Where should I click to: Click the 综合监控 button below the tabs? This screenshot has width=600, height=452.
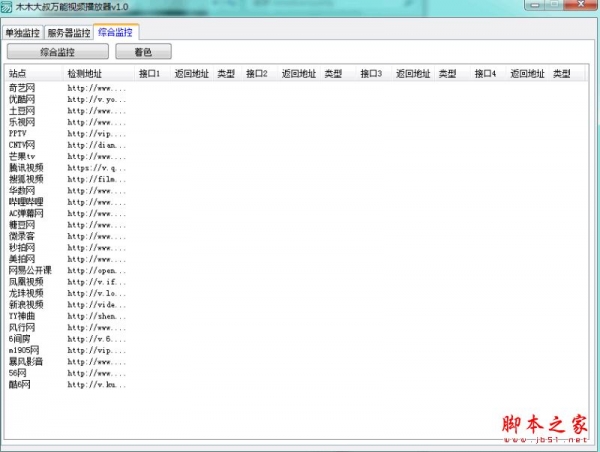58,52
